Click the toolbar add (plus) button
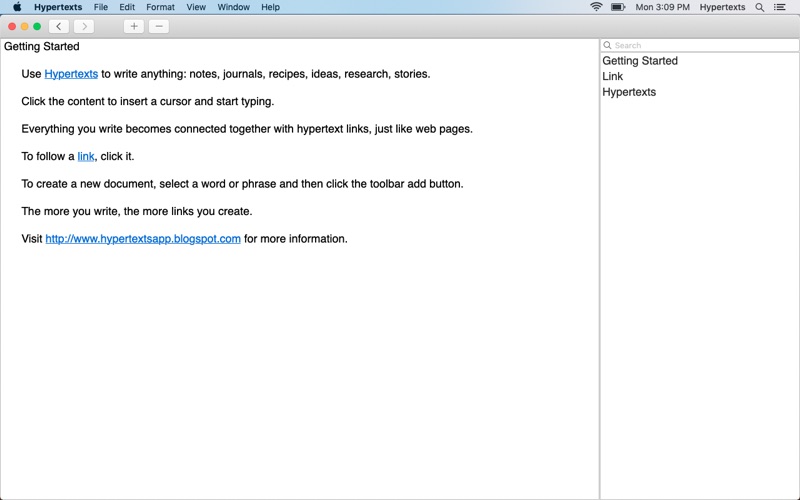 click(134, 27)
